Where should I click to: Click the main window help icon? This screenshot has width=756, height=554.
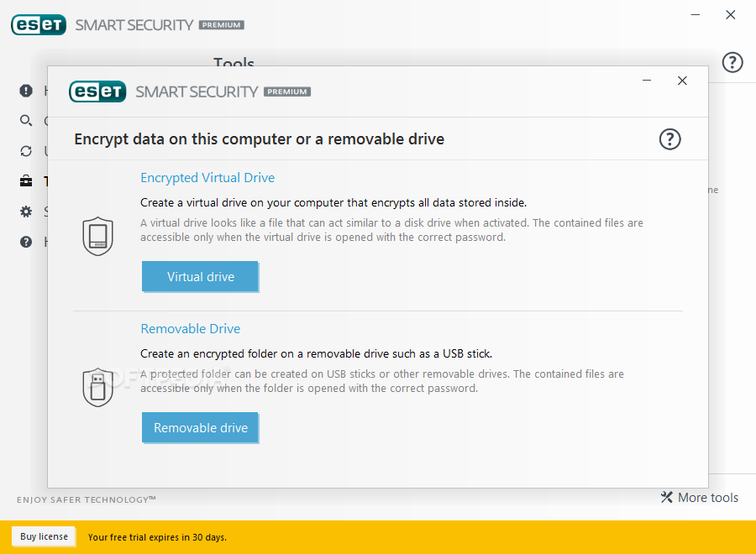732,63
